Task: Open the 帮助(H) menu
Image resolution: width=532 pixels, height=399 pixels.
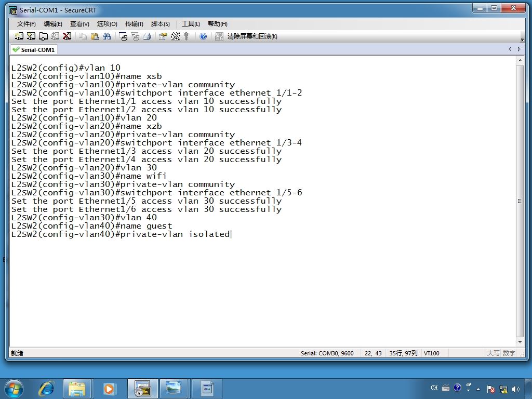Action: pos(218,24)
